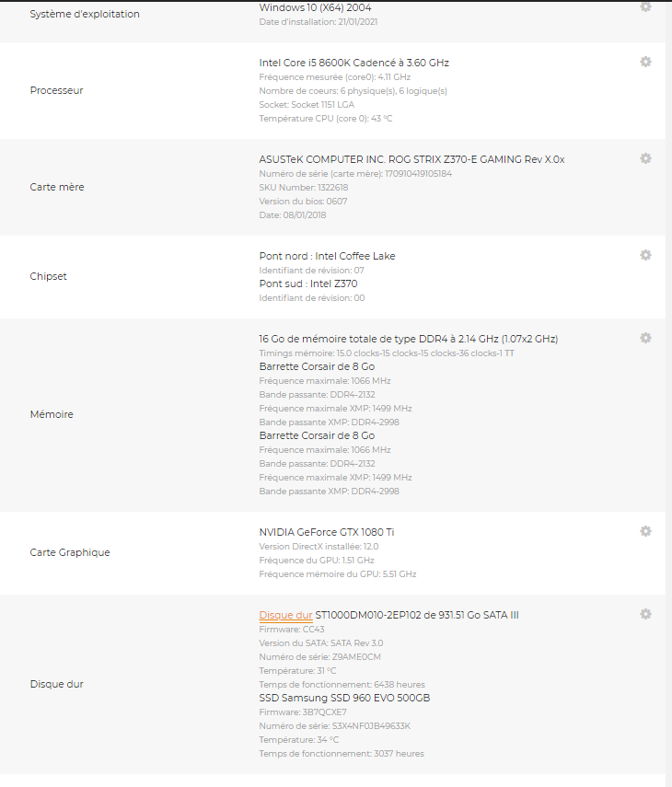This screenshot has width=672, height=787.
Task: Click the first Barrette Corsair de 8 Go
Action: pos(317,366)
